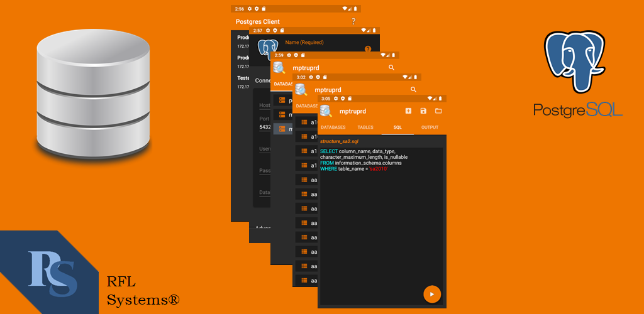Click the 3:05 clock in the status bar
Image resolution: width=644 pixels, height=314 pixels.
326,99
